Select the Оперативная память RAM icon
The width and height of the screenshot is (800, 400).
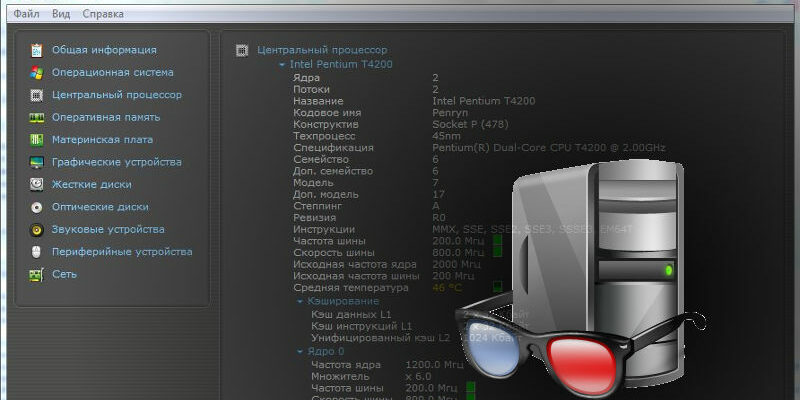(x=37, y=117)
